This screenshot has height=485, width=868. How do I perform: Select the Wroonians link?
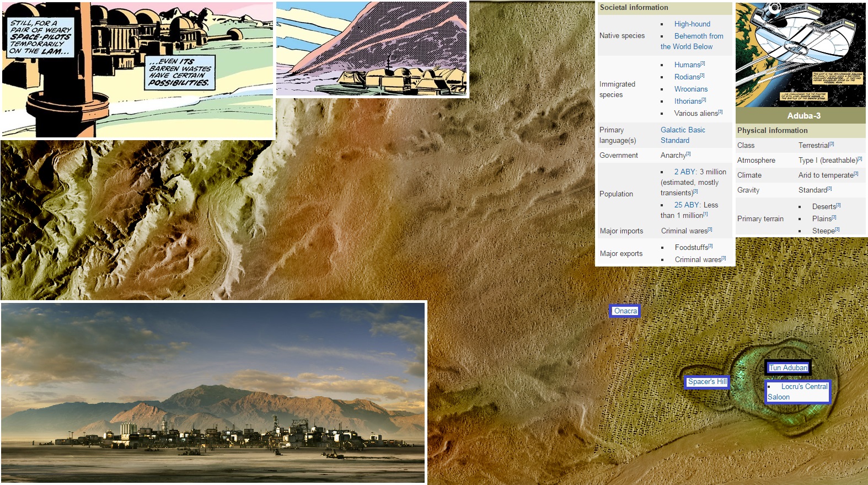coord(690,89)
